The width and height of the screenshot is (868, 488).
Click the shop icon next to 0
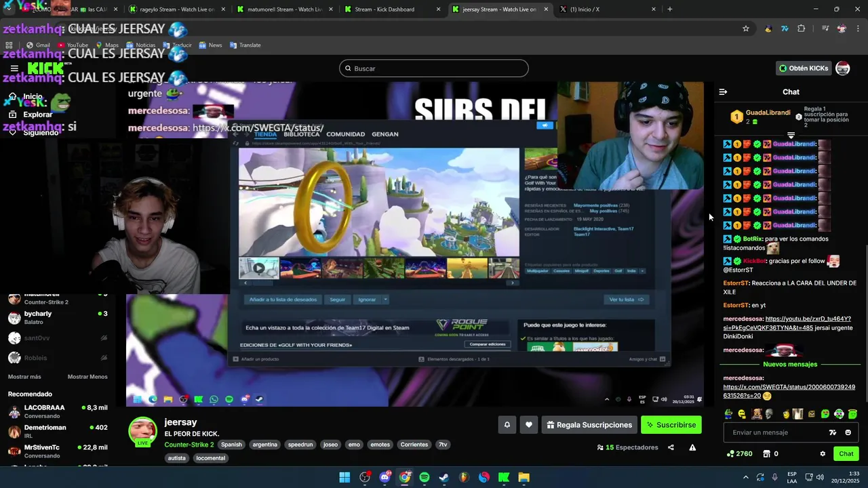coord(767,453)
